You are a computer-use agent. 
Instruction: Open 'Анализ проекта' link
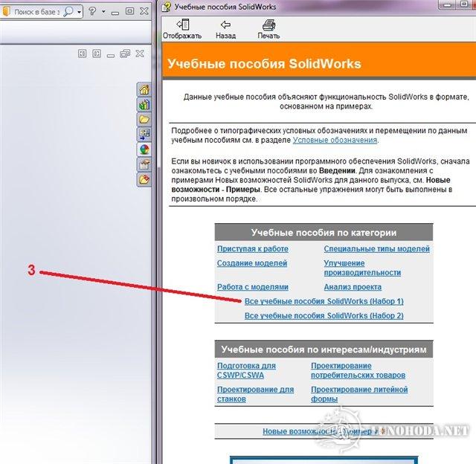(x=353, y=287)
